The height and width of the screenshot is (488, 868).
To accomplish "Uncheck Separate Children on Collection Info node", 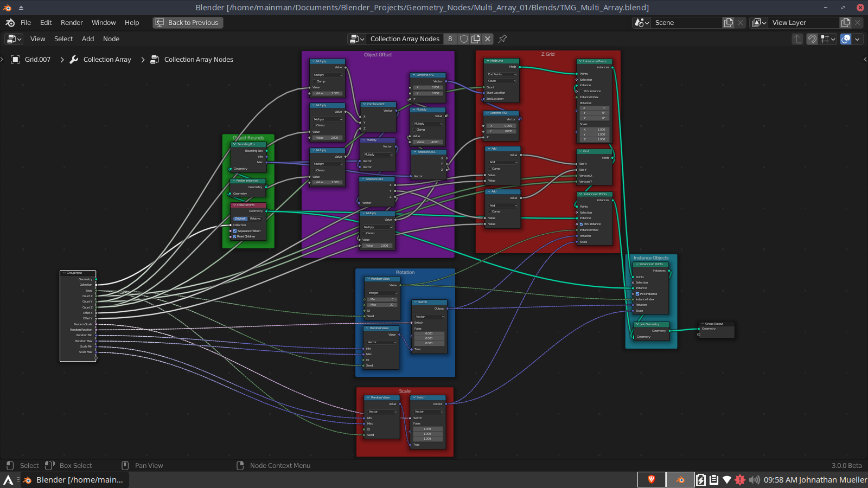I will 235,231.
